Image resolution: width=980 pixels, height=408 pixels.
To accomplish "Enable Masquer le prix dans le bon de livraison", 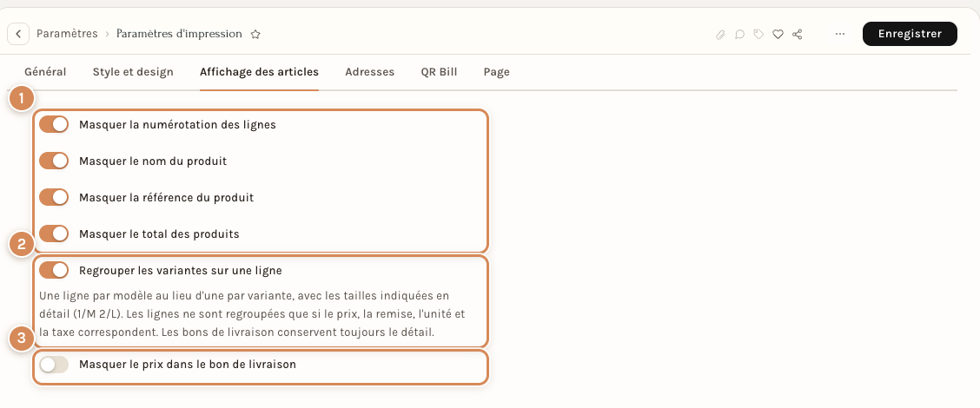I will click(x=54, y=365).
